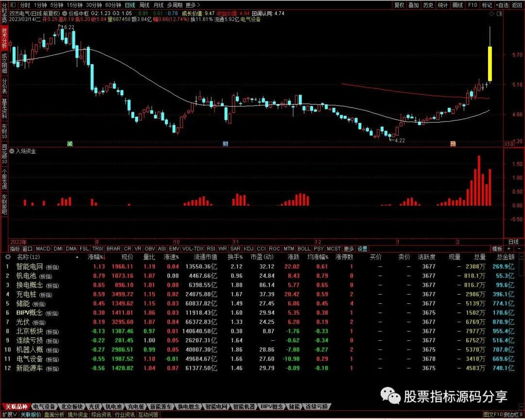The height and width of the screenshot is (420, 525).
Task: Sort by 涨幅% column header
Action: 96,257
